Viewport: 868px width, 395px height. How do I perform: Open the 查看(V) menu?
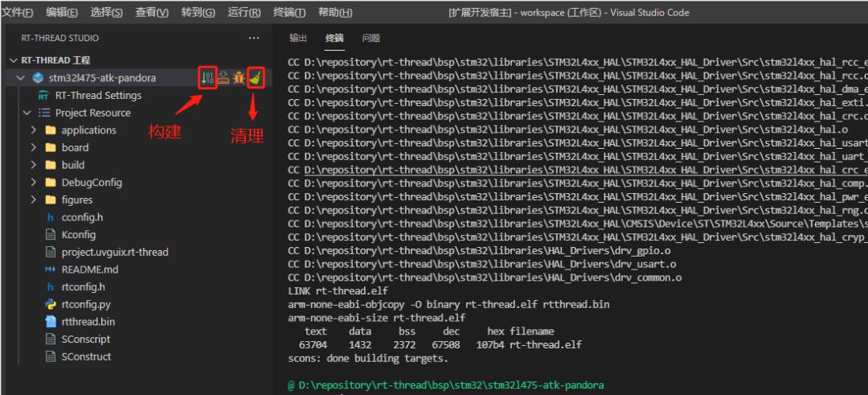[x=152, y=12]
